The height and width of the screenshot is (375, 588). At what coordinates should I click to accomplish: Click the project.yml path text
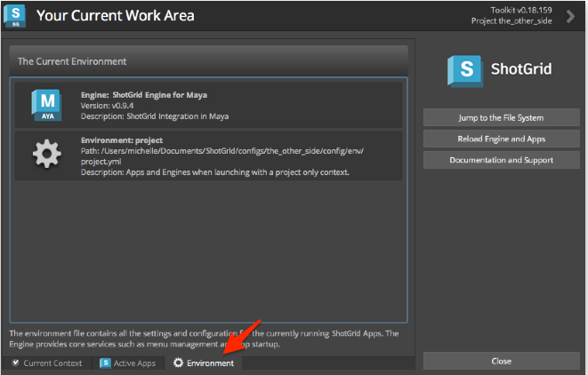[222, 156]
